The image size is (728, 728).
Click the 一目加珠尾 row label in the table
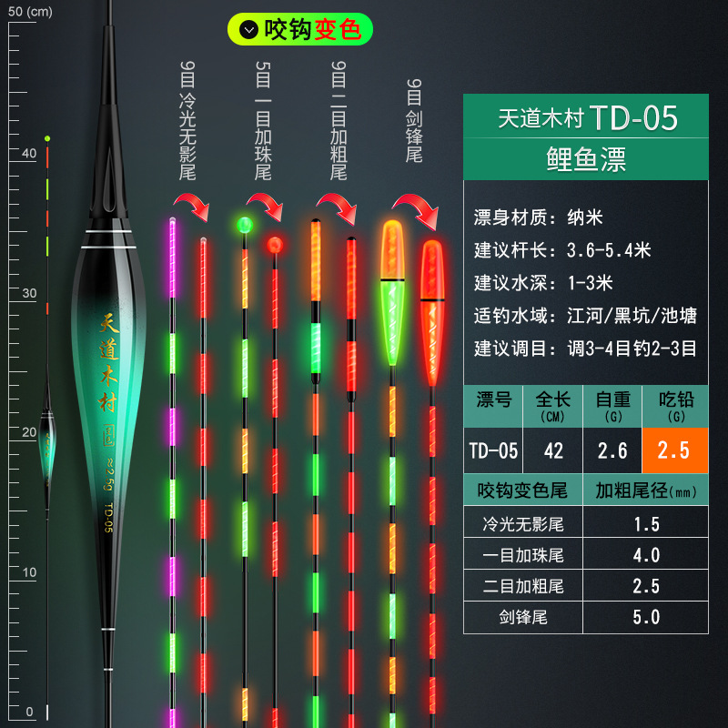point(523,555)
